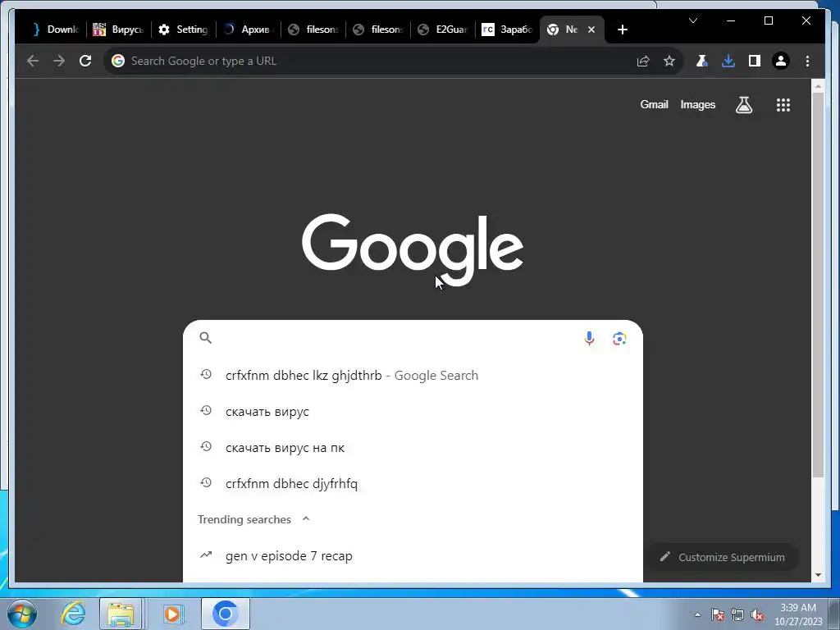Select suggestion 'скачать вирус на пк'
The height and width of the screenshot is (630, 840).
[413, 447]
